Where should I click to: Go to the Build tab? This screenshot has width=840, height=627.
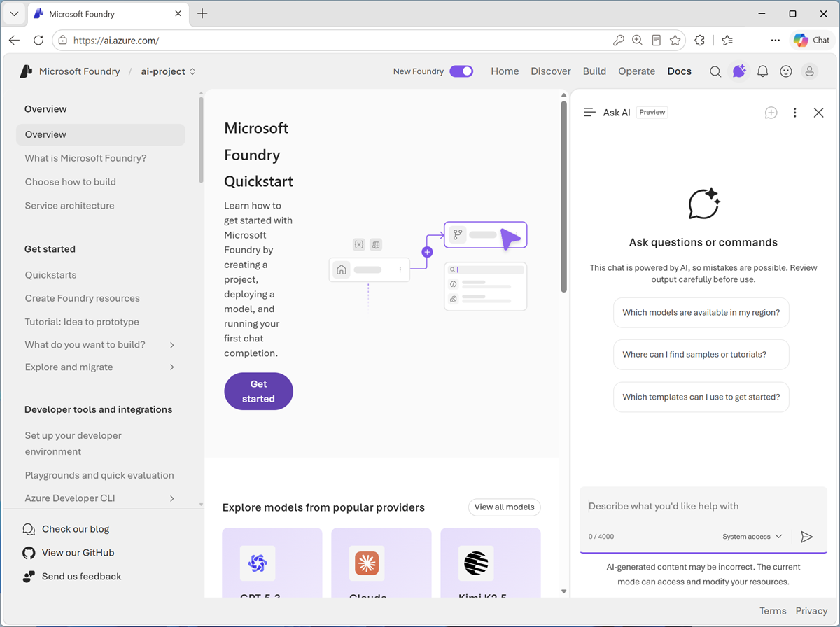594,71
